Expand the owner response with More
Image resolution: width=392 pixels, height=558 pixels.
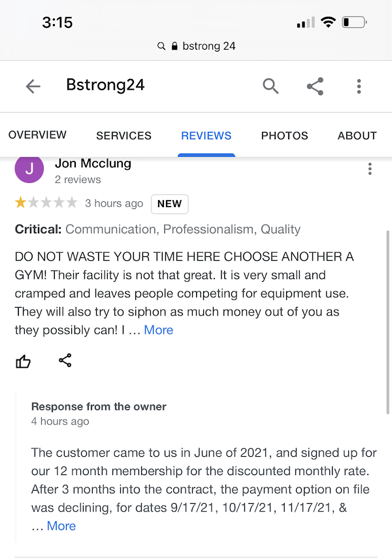pyautogui.click(x=61, y=526)
